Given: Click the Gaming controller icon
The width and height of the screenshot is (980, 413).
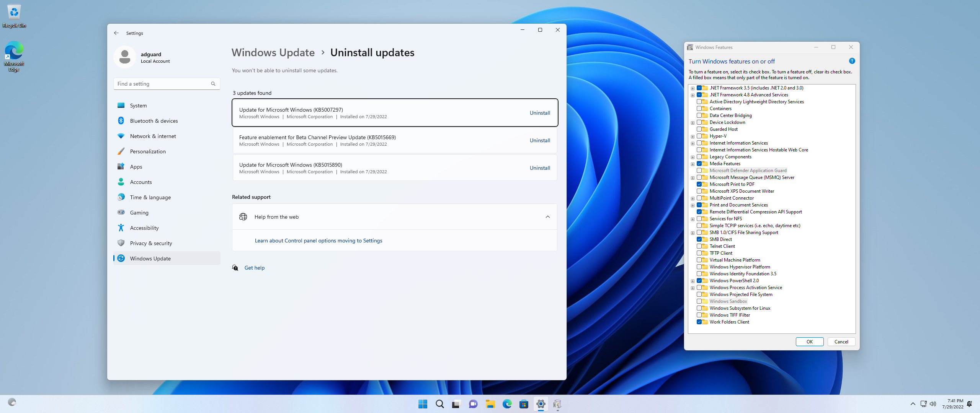Looking at the screenshot, I should pos(121,213).
